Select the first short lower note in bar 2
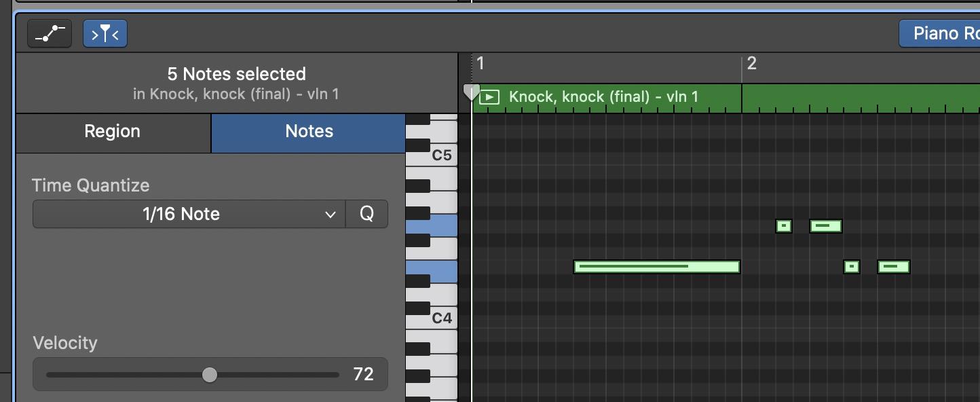The width and height of the screenshot is (980, 402). pos(852,267)
